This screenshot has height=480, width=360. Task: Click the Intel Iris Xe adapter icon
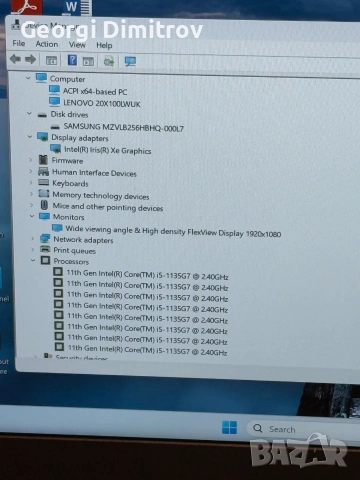coord(55,148)
